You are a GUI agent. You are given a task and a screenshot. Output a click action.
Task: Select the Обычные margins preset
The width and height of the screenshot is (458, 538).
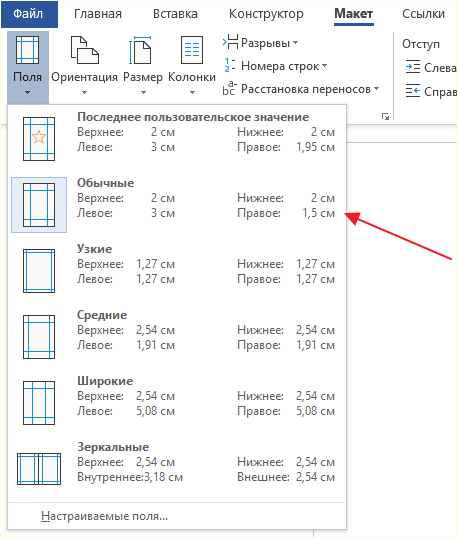[177, 205]
